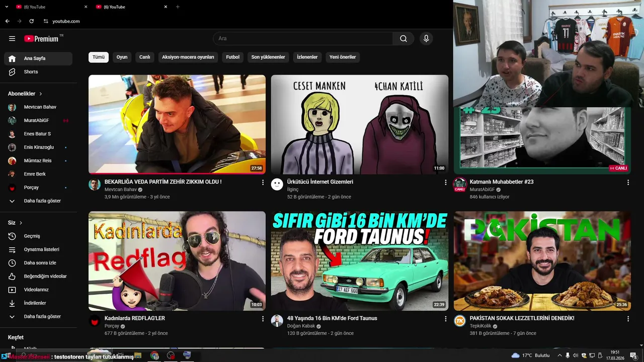The height and width of the screenshot is (362, 644).
Task: Open Doğan Kabak channel name link
Action: click(301, 326)
